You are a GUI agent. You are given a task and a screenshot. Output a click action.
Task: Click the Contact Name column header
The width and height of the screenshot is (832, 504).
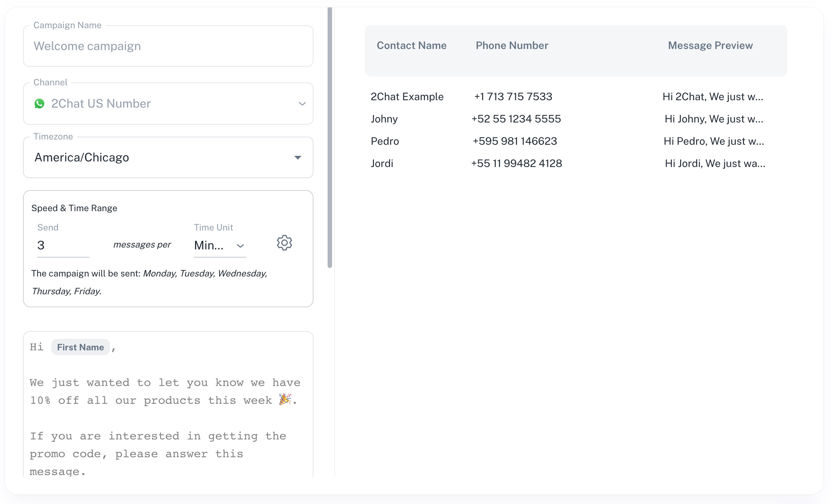412,46
